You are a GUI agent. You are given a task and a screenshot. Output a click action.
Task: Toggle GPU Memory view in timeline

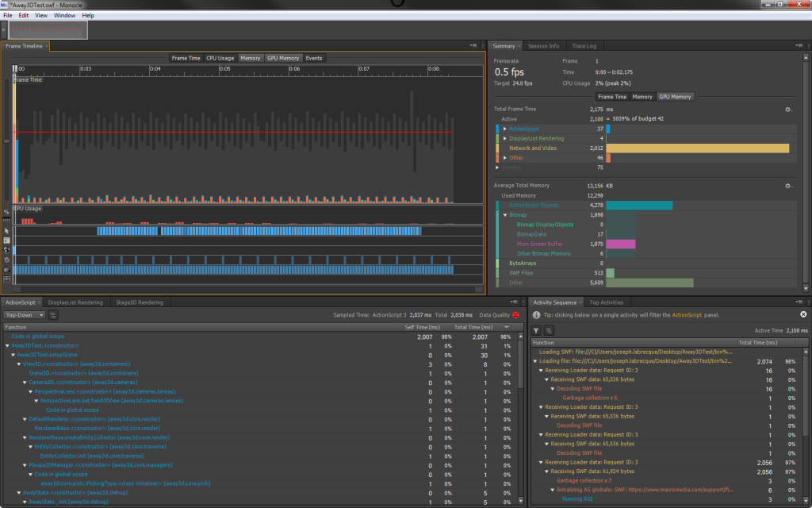283,58
